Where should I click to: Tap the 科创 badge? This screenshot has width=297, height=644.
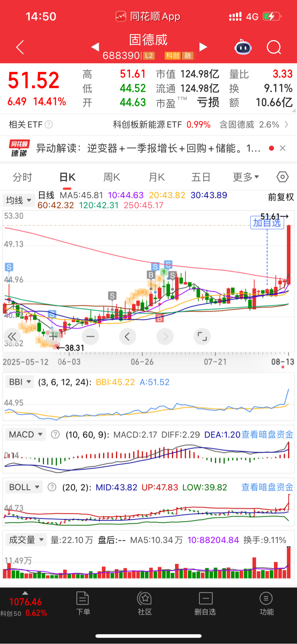click(x=172, y=56)
